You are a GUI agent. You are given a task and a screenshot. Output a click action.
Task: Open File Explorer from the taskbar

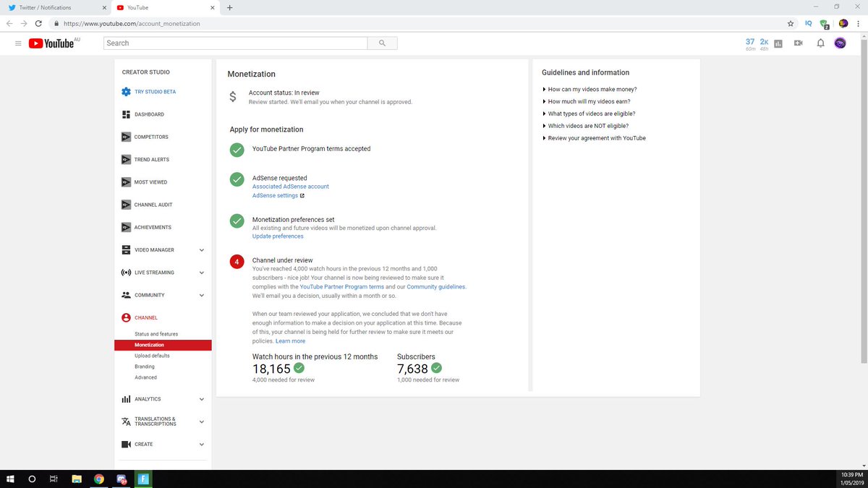76,479
